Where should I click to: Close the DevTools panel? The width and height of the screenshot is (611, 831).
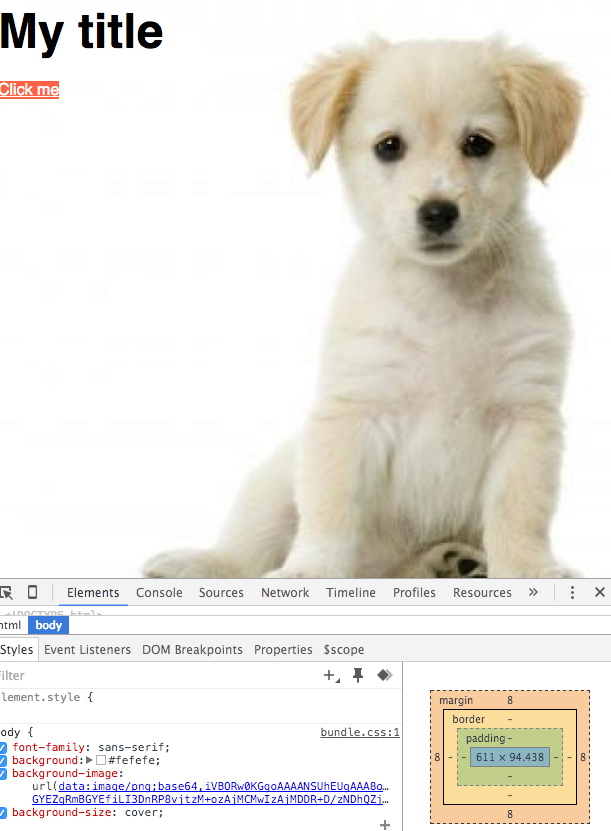599,592
